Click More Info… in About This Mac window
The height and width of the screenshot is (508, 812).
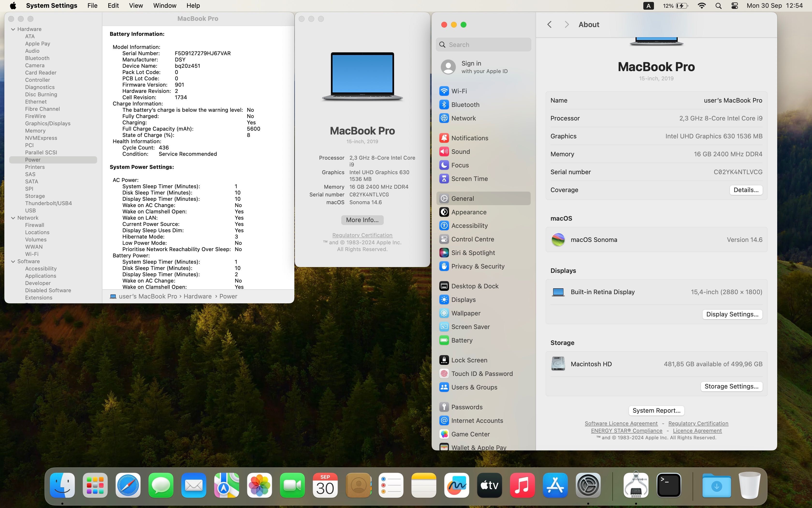(x=362, y=220)
